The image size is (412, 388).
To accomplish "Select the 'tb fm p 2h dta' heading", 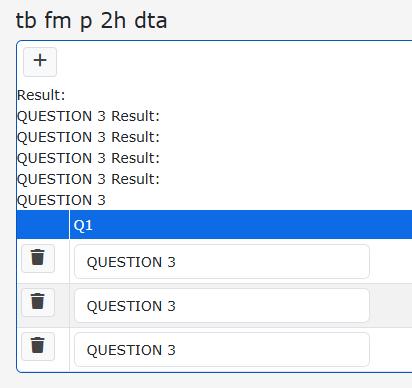I will (91, 21).
